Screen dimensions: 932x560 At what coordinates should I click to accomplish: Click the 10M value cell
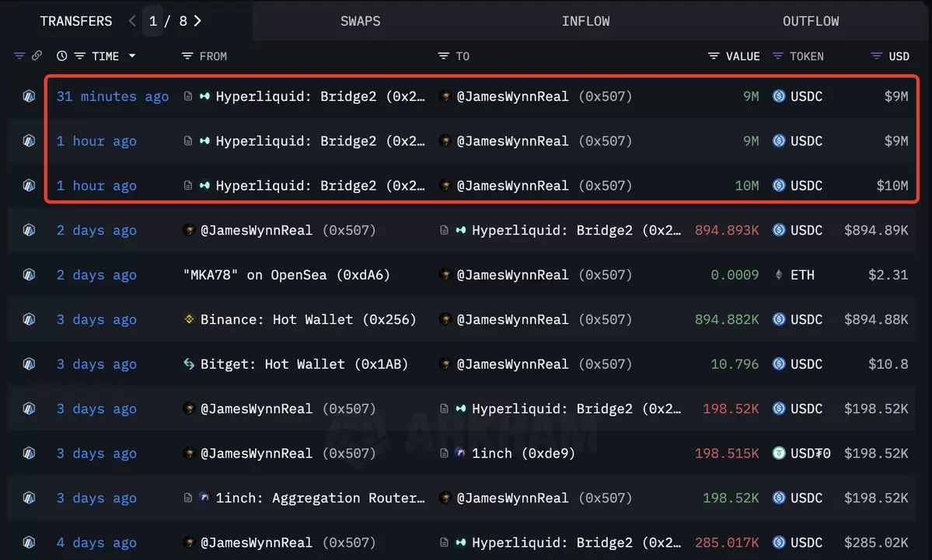point(747,186)
